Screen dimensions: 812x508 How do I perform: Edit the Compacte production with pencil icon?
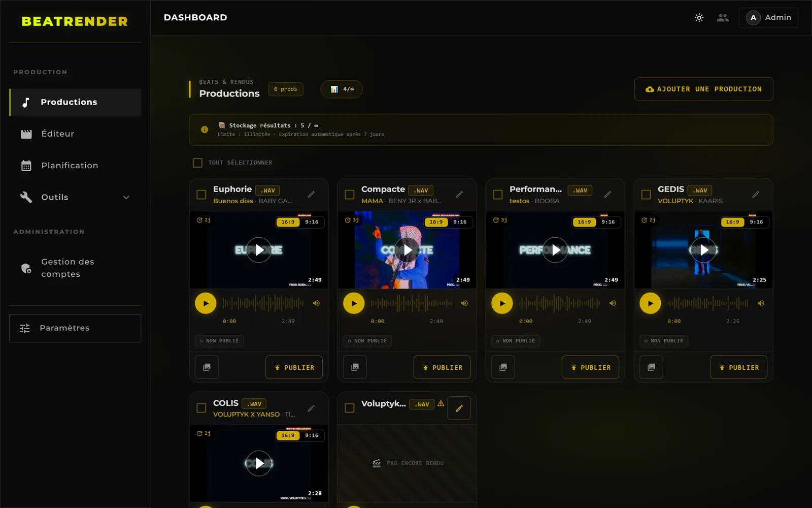tap(459, 195)
